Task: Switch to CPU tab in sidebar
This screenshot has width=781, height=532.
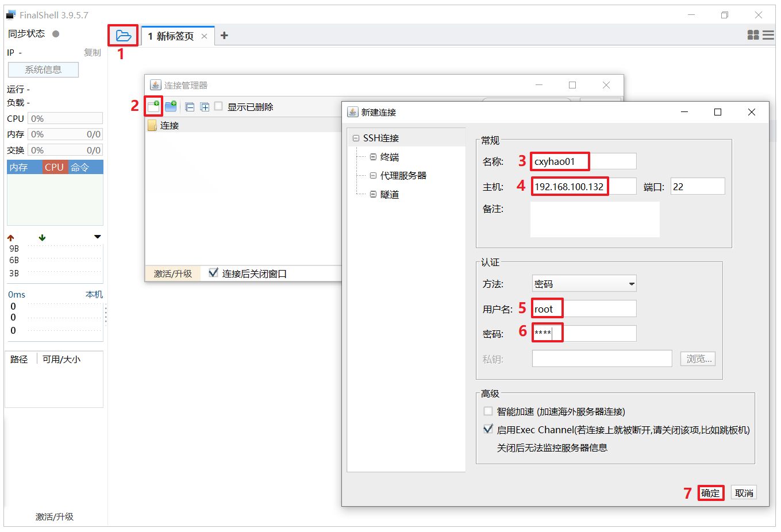Action: 55,167
